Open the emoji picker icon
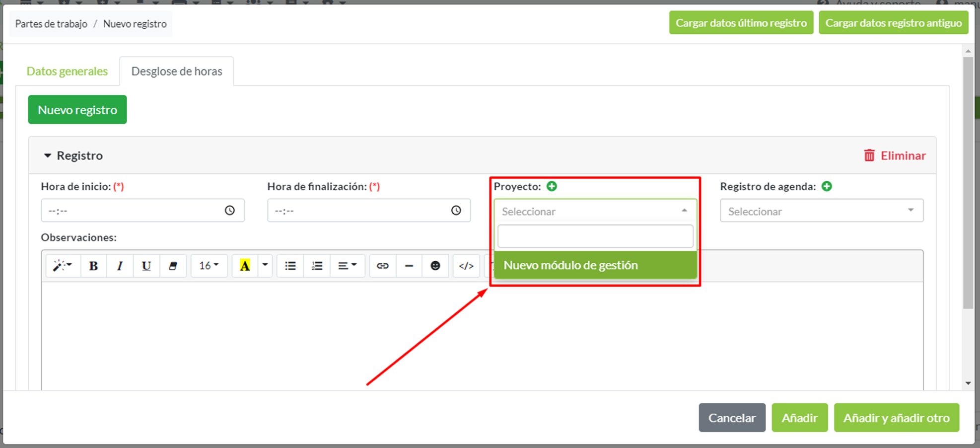The height and width of the screenshot is (448, 980). (x=435, y=266)
